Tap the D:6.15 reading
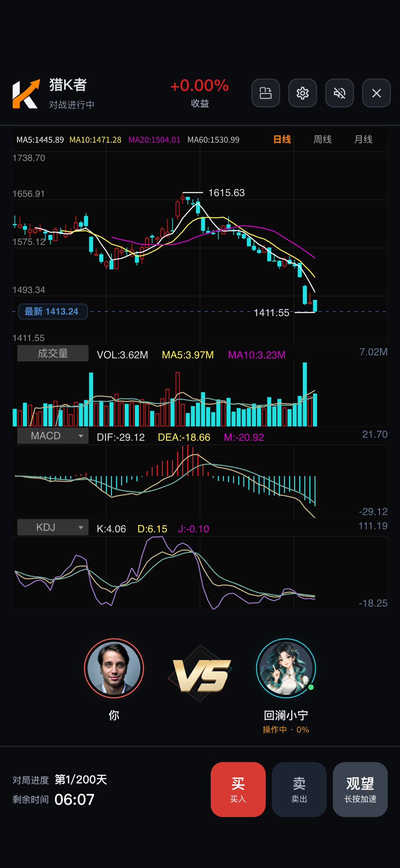The width and height of the screenshot is (400, 868). 152,529
